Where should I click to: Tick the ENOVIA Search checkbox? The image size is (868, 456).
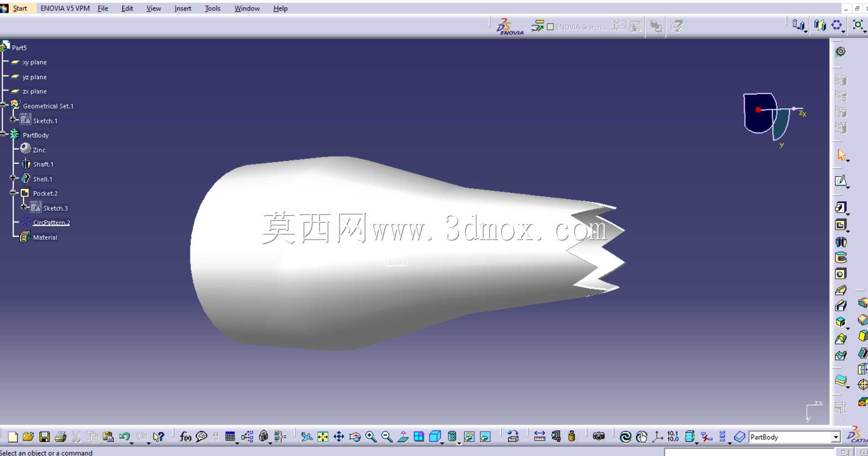[x=550, y=27]
